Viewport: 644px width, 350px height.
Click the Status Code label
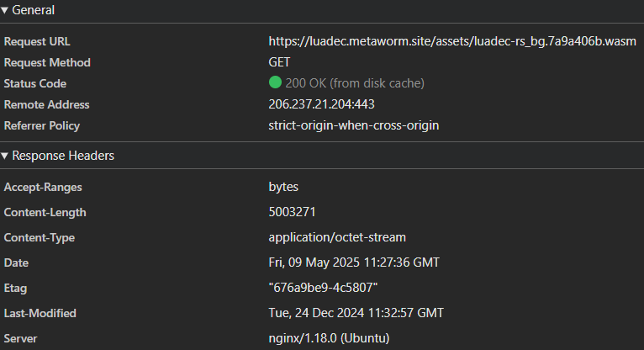point(35,83)
